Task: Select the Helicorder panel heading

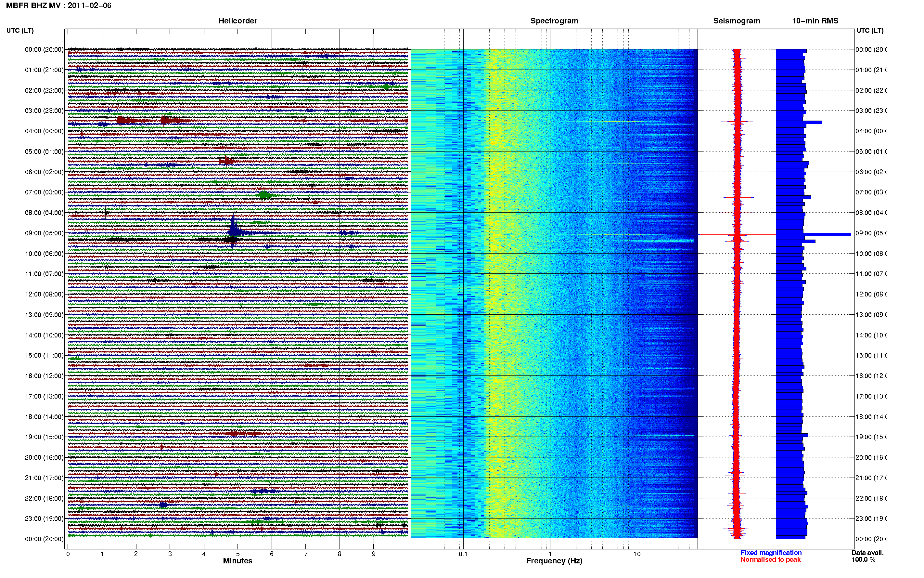Action: pyautogui.click(x=237, y=21)
